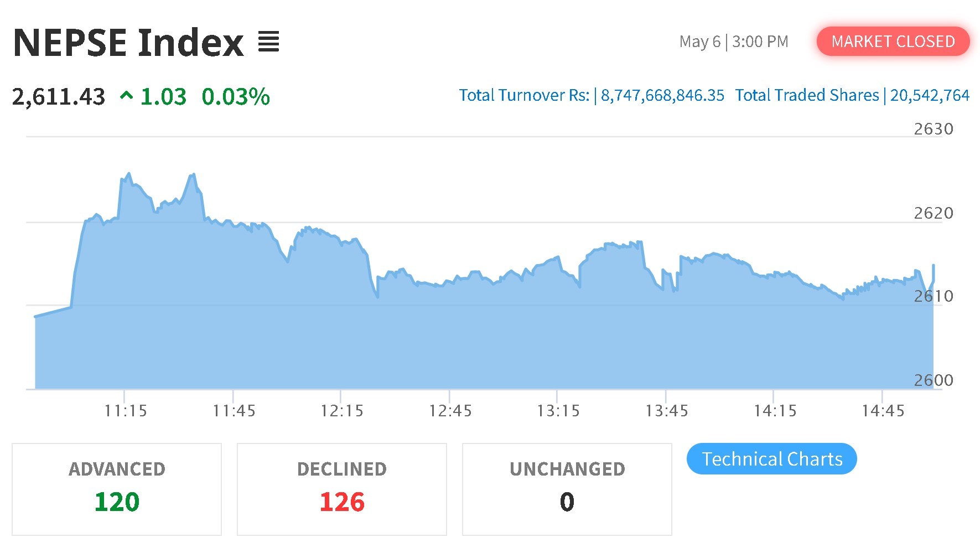Open the menu icon beside NEPSE Index
The height and width of the screenshot is (542, 980).
tap(269, 42)
